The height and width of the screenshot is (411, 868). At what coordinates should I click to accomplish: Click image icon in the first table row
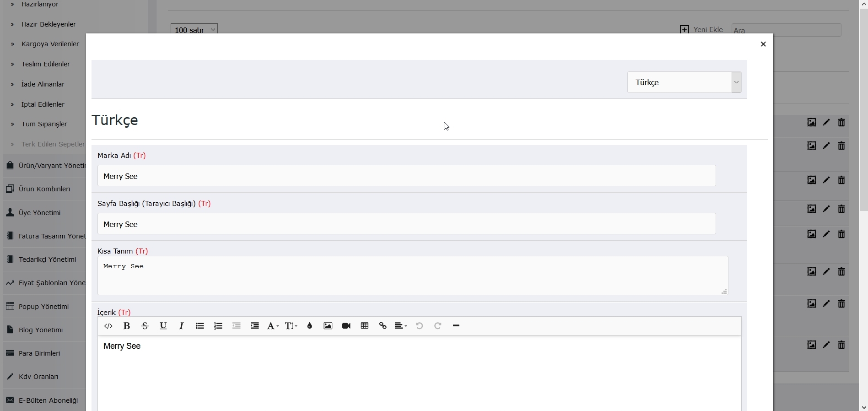[x=812, y=123]
